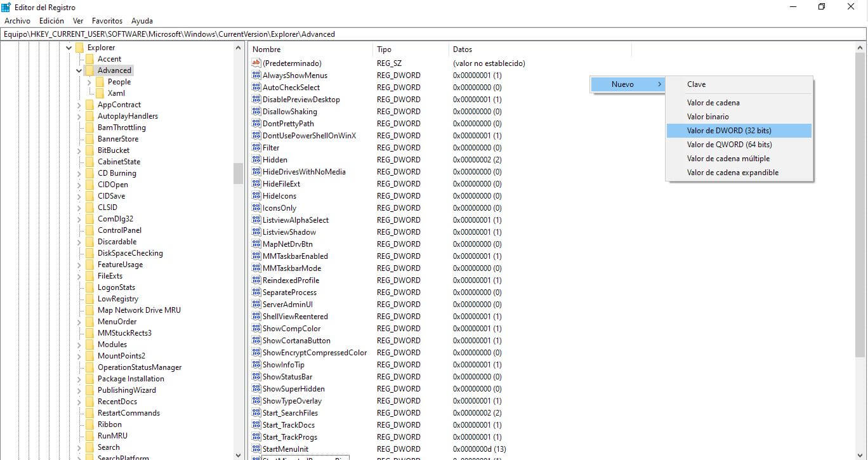Select the OperationStatusManager key
868x460 pixels.
click(x=140, y=367)
